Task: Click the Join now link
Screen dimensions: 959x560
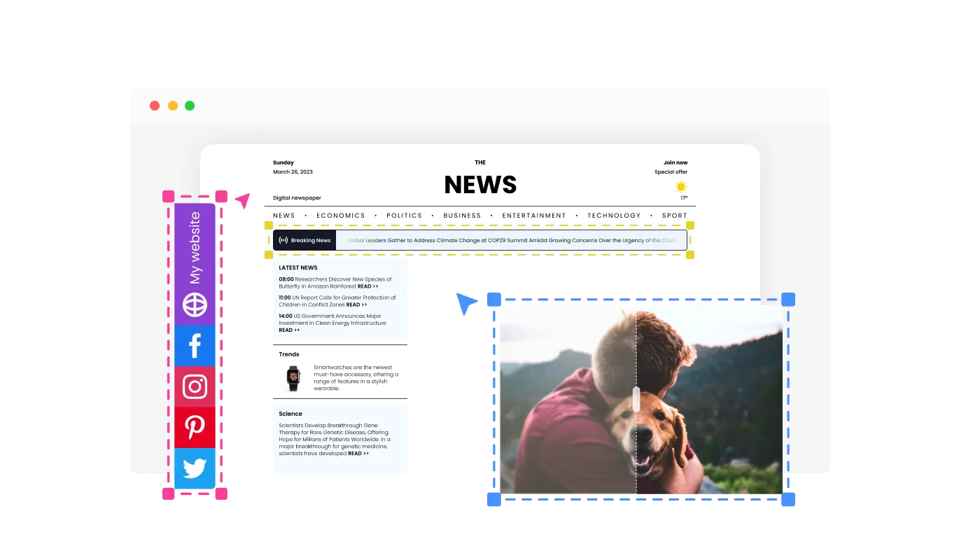Action: [x=675, y=162]
